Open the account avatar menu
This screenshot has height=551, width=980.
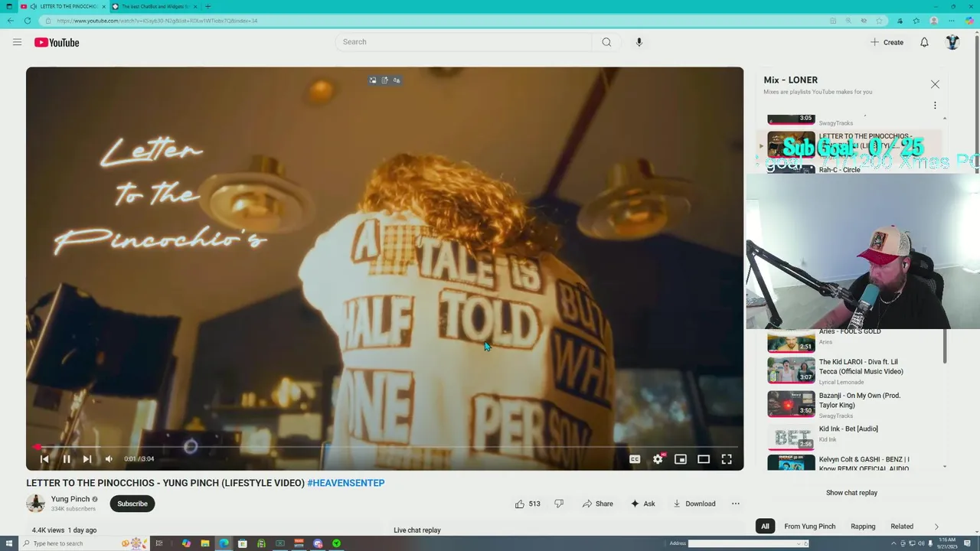[x=952, y=42]
